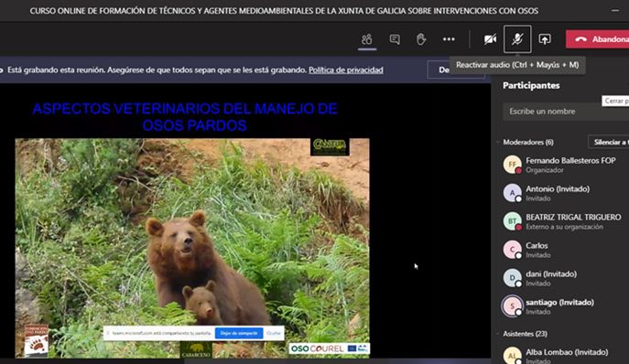Leave the meeting with Abandonar button
The image size is (629, 364).
tap(598, 39)
